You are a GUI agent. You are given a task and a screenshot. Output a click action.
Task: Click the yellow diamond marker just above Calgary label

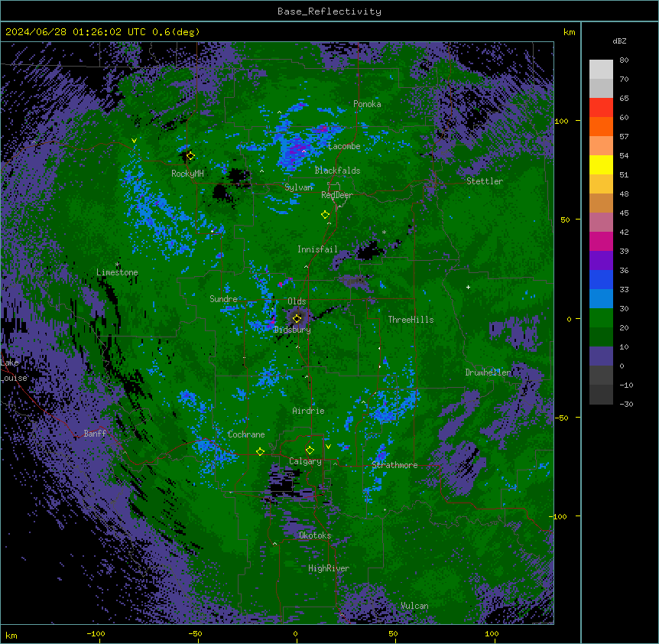tap(310, 450)
